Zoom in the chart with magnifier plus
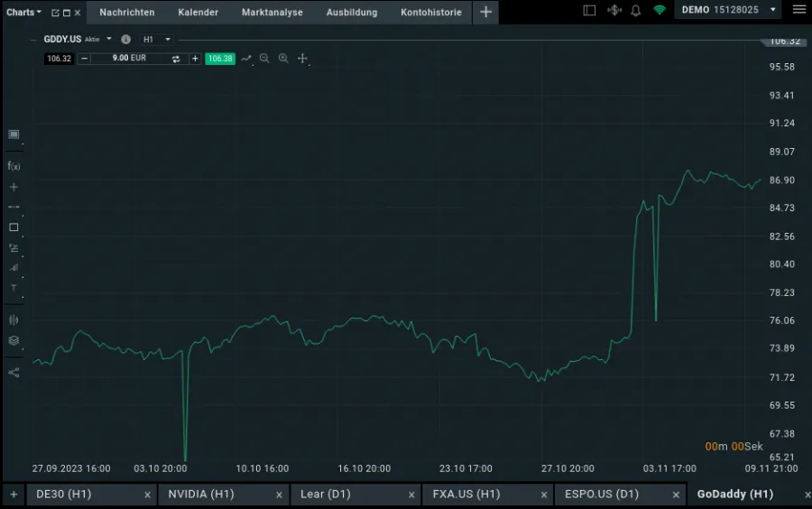812x509 pixels. point(283,59)
